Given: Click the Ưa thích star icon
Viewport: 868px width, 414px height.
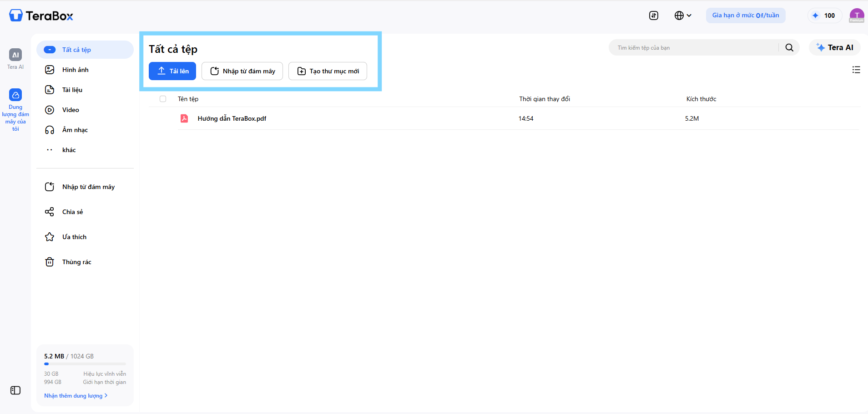Looking at the screenshot, I should (50, 237).
